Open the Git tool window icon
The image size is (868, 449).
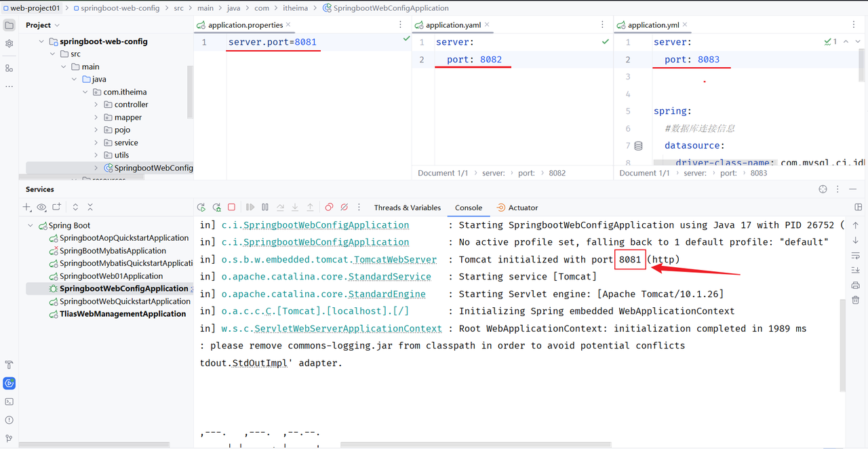click(9, 439)
